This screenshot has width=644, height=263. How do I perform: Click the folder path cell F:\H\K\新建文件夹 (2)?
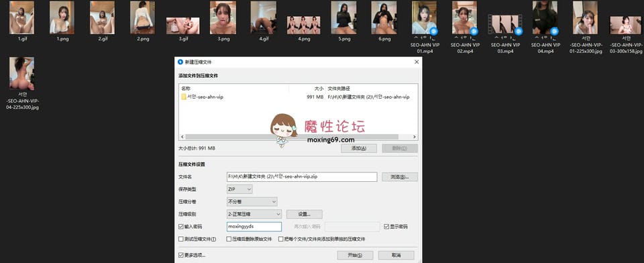pos(368,97)
